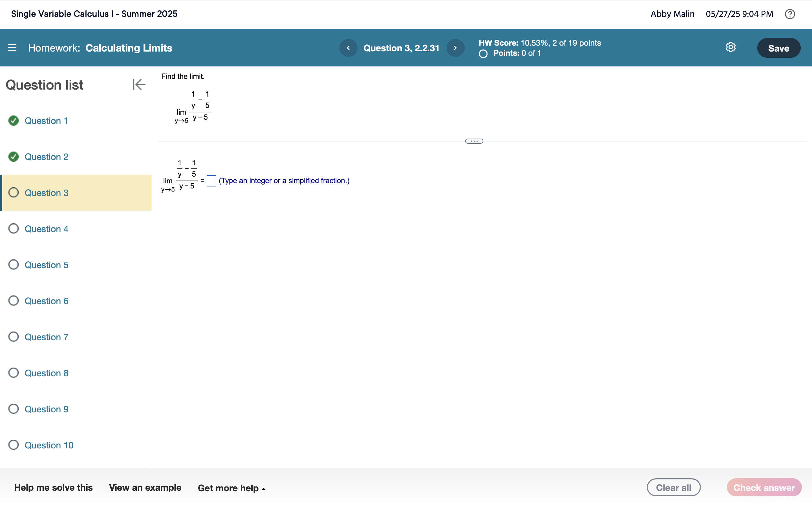Collapse the Question list panel
Image resolution: width=812 pixels, height=507 pixels.
click(139, 84)
